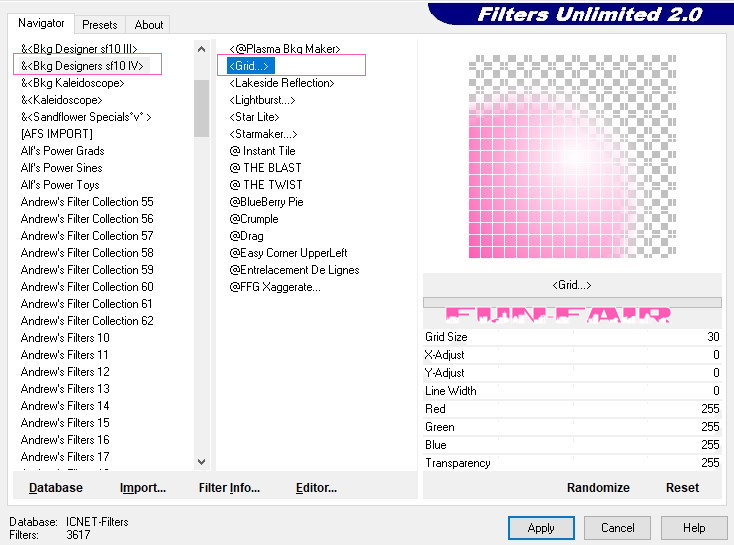Click Randomize to shuffle parameters
734x545 pixels.
[x=598, y=487]
